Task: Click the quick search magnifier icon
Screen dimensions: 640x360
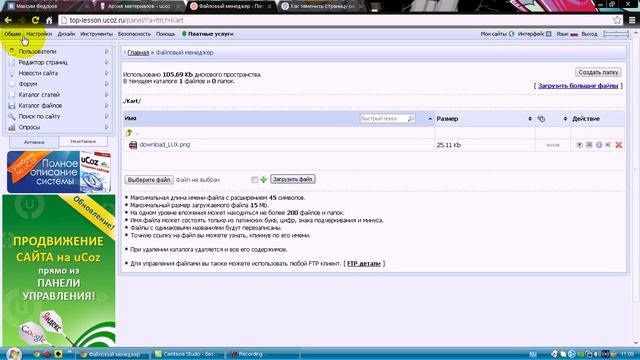Action: coord(411,118)
